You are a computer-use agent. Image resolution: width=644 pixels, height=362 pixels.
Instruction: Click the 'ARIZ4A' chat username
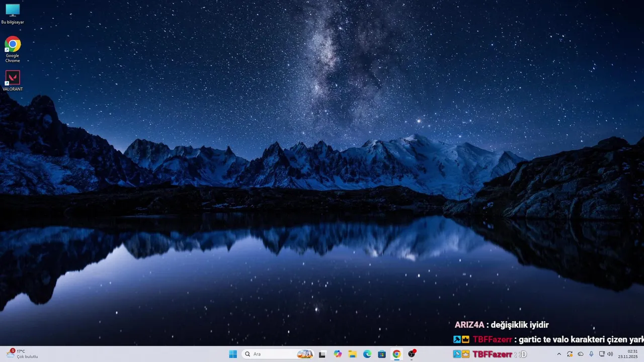coord(469,325)
